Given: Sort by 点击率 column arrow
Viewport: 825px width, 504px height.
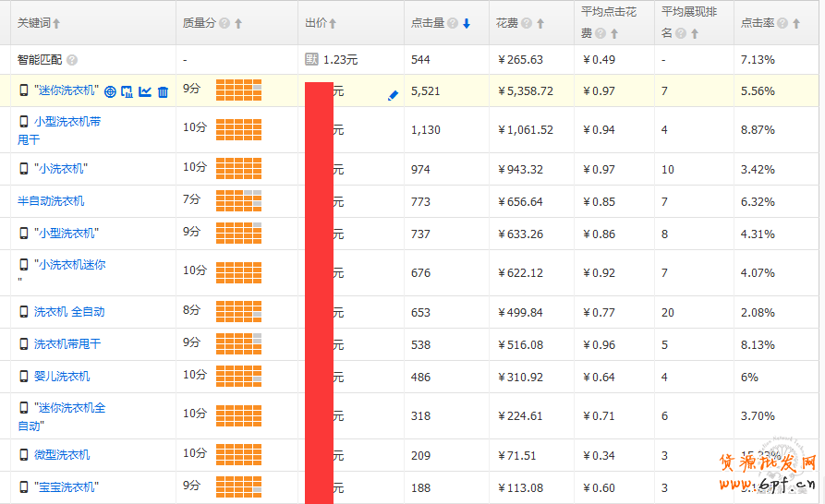Looking at the screenshot, I should (x=795, y=23).
